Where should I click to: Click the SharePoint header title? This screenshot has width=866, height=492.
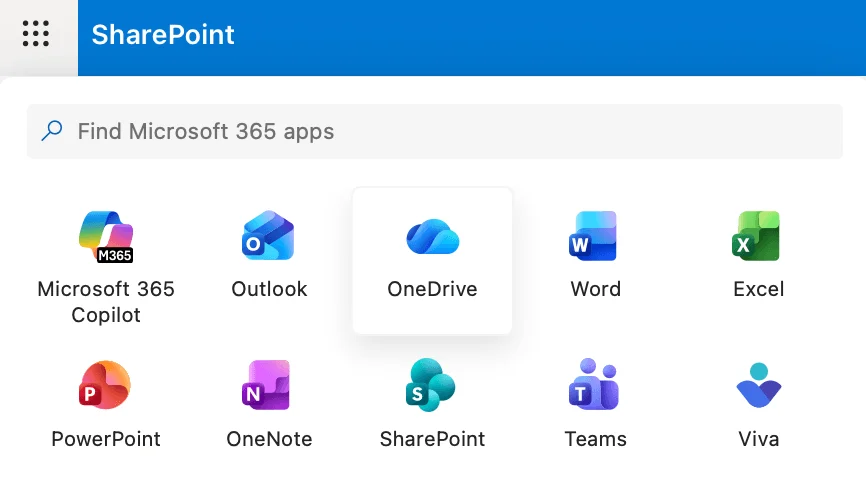163,34
